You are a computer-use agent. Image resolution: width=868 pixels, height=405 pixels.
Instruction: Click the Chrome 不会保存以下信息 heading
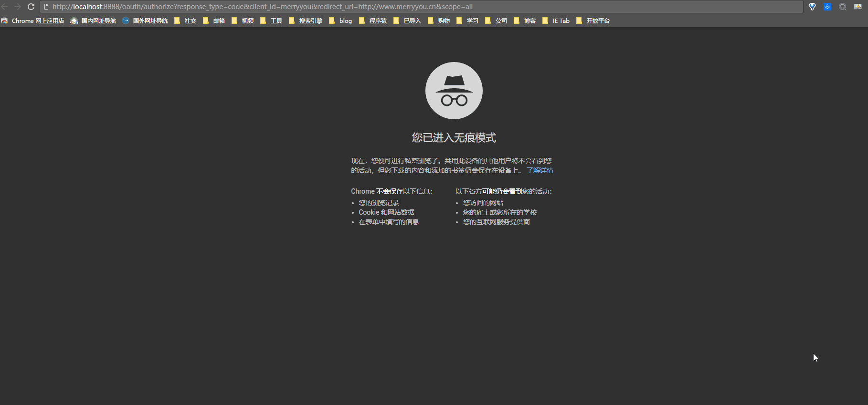(392, 191)
